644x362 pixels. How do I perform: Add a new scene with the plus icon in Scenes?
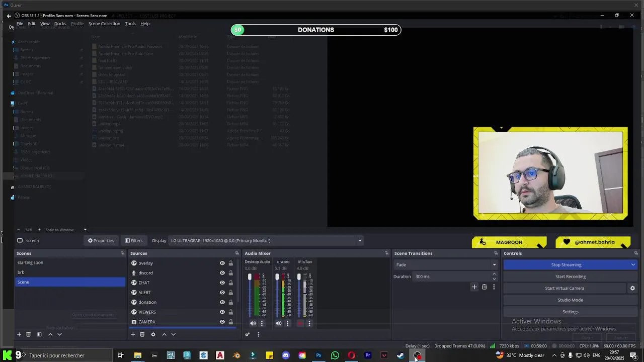pos(19,334)
